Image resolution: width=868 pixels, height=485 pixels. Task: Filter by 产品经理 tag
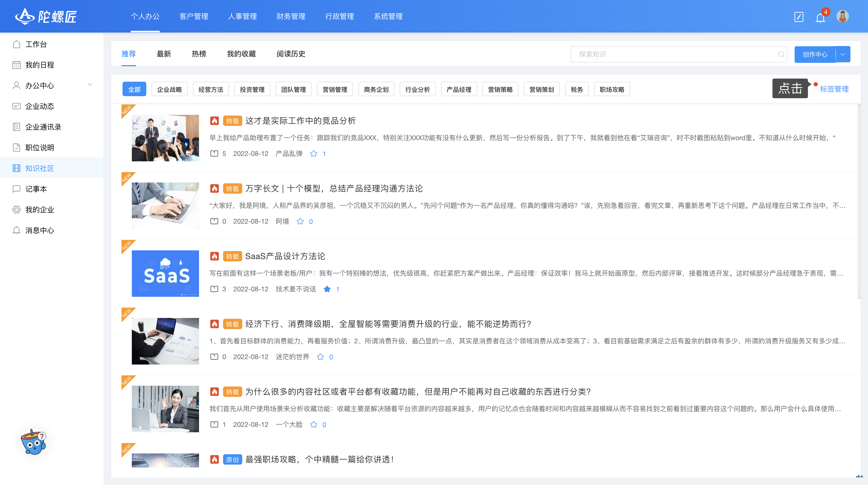[x=459, y=89]
